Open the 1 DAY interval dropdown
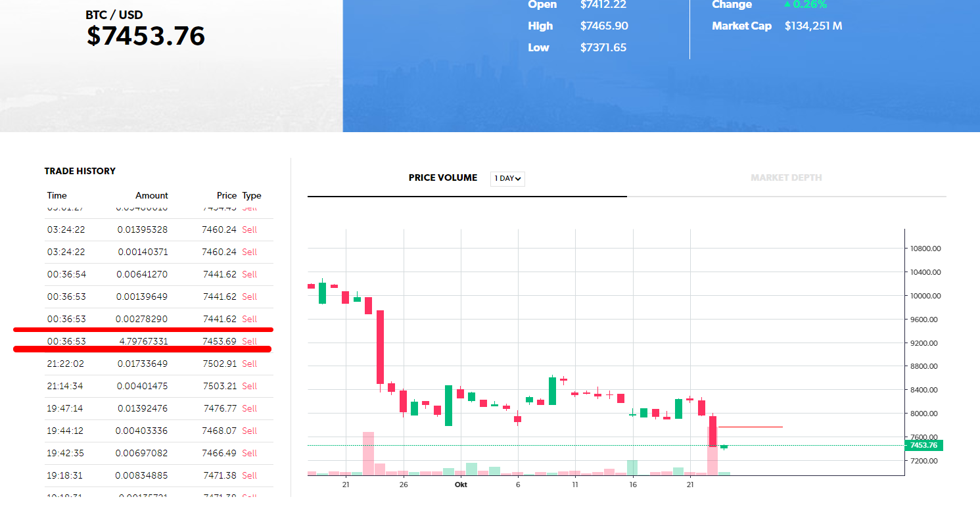Screen dimensions: 980x522 tap(507, 179)
